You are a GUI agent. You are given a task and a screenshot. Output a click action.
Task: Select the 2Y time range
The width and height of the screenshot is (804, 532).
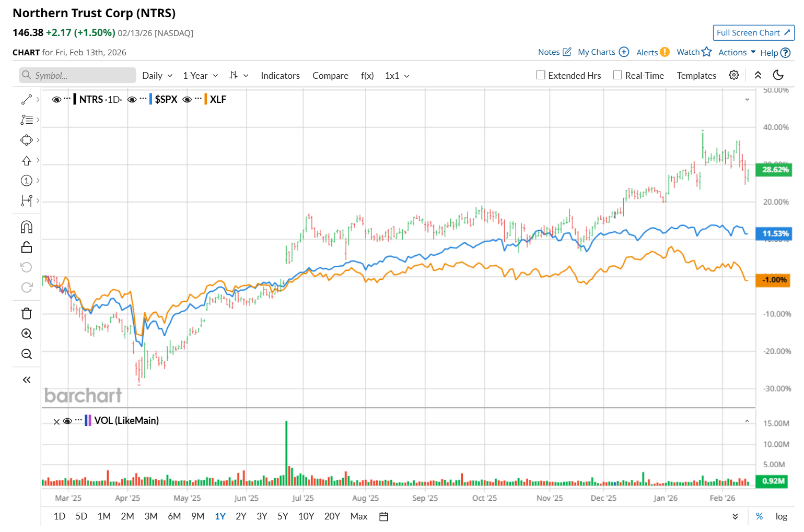(x=241, y=516)
